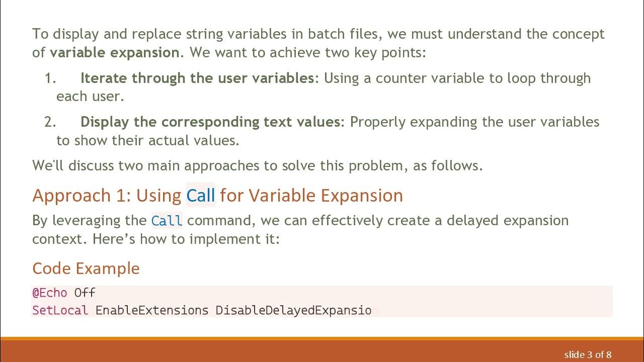This screenshot has height=362, width=644.
Task: Click "EnableExtensions" in the code block
Action: pyautogui.click(x=151, y=310)
